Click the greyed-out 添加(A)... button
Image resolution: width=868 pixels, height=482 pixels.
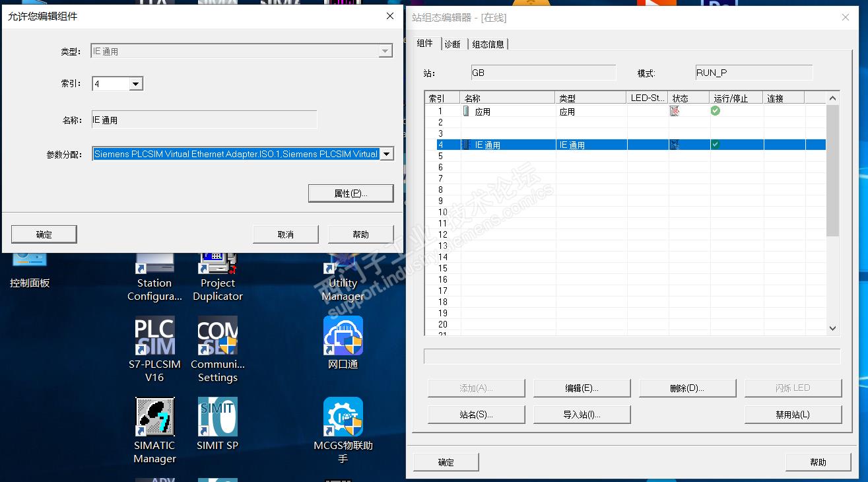(x=477, y=388)
